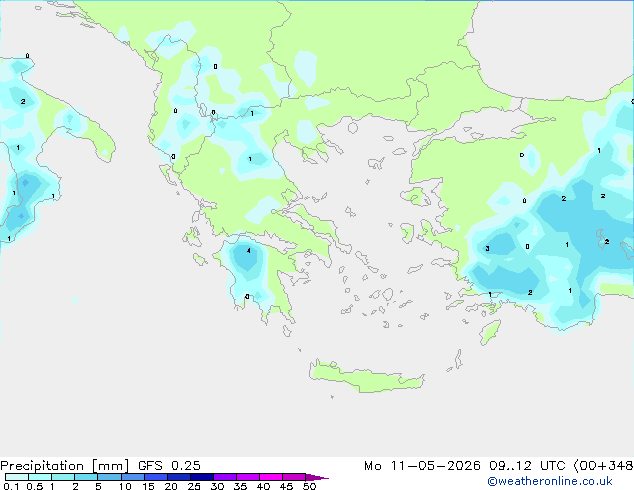Select the 30–35 mm purple legend swatch

pyautogui.click(x=225, y=477)
